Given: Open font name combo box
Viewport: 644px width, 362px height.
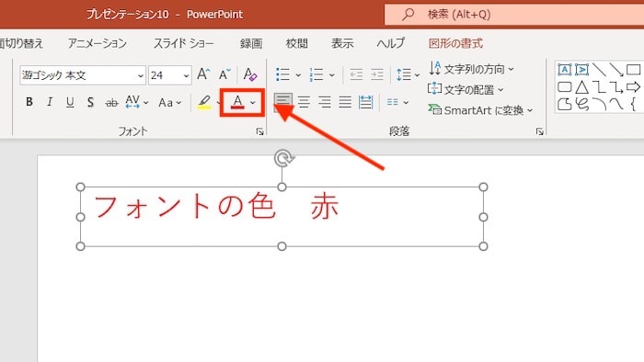Looking at the screenshot, I should 83,75.
